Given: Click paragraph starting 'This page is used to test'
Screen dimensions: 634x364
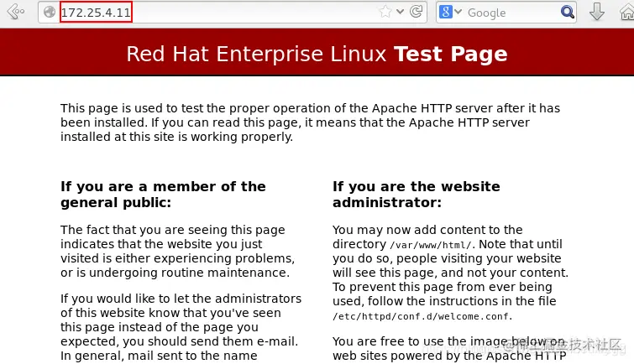Looking at the screenshot, I should click(310, 122).
